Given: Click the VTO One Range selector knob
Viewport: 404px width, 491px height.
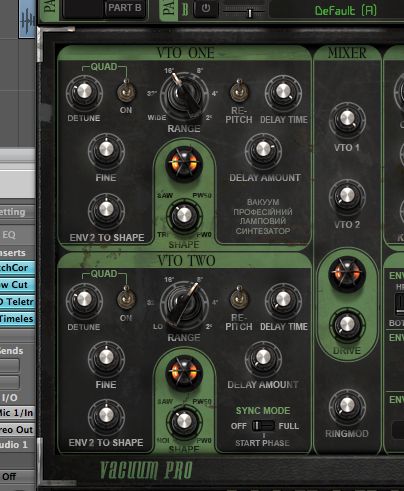Looking at the screenshot, I should click(184, 96).
